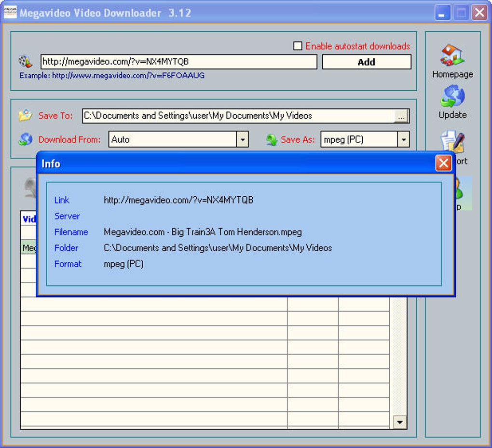
Task: Click the Update label
Action: coord(452,115)
